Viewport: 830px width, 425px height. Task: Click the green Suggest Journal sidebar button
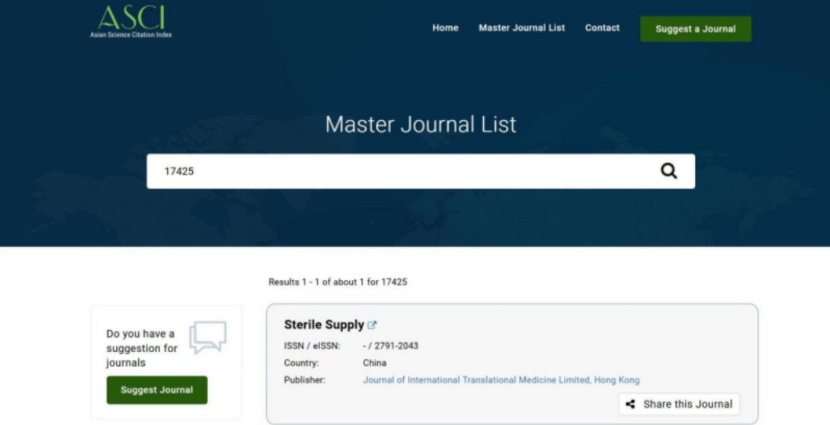pyautogui.click(x=157, y=390)
